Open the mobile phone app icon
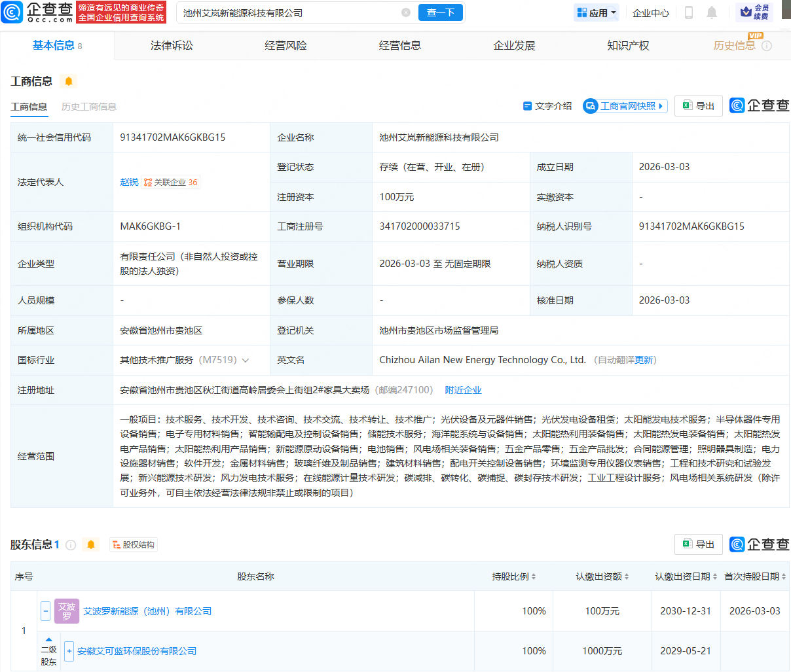 [689, 12]
